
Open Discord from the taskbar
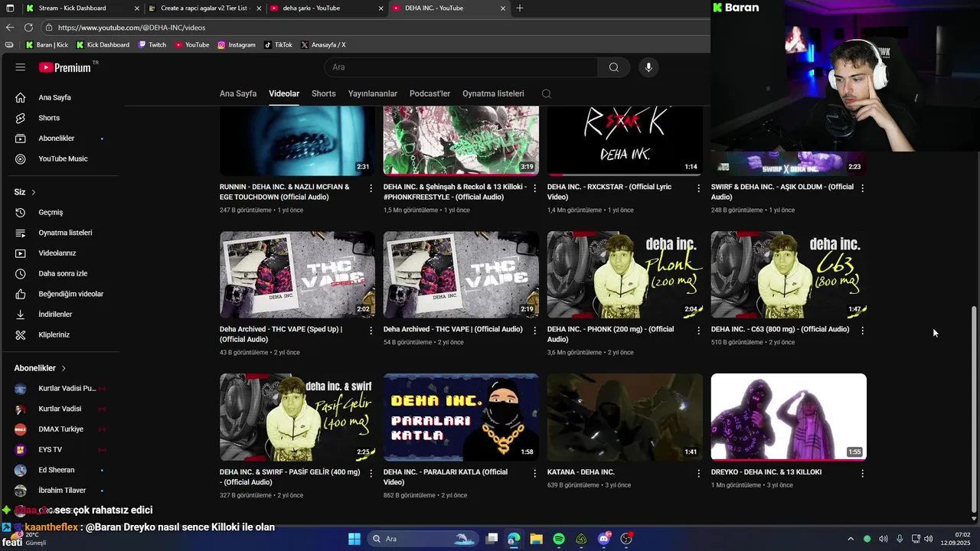pos(604,539)
